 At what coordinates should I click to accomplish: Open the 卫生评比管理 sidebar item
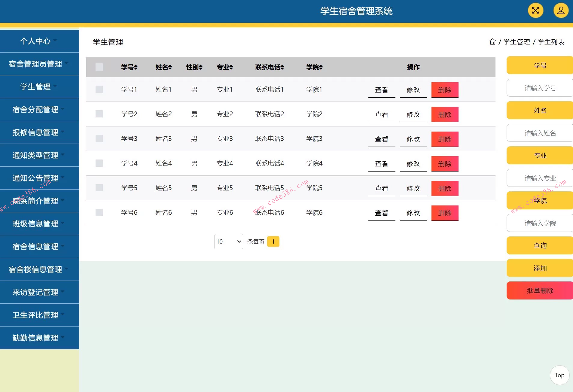pyautogui.click(x=35, y=315)
